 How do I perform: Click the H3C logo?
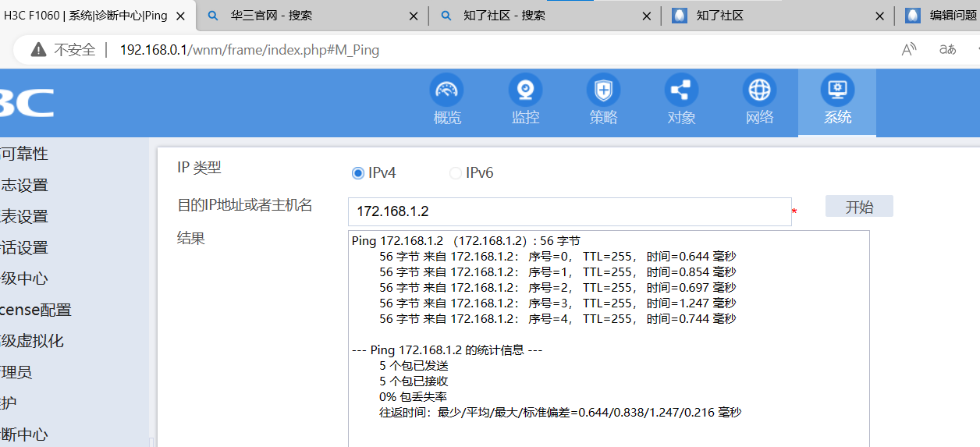tap(27, 103)
